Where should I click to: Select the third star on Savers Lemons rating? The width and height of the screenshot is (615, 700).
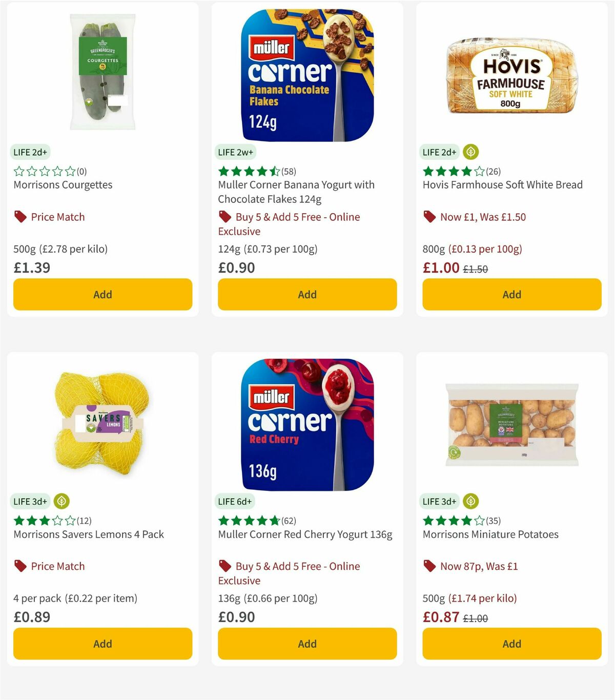pos(44,520)
